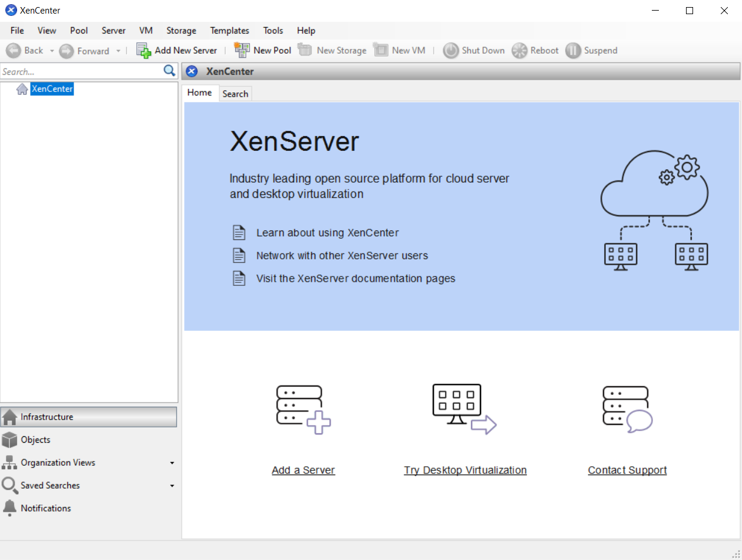Expand the Organization Views dropdown
The image size is (742, 560).
(x=172, y=463)
